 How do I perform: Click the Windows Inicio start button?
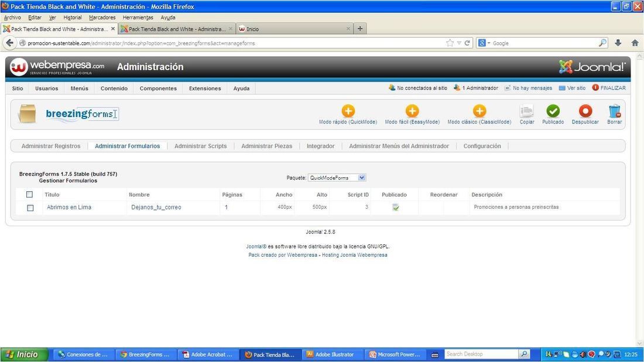(x=24, y=354)
